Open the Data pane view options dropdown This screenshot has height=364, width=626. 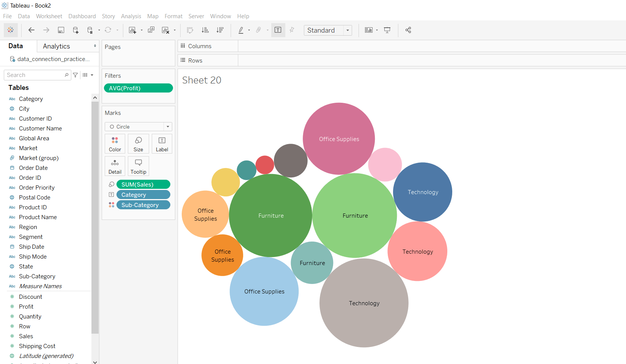tap(92, 75)
